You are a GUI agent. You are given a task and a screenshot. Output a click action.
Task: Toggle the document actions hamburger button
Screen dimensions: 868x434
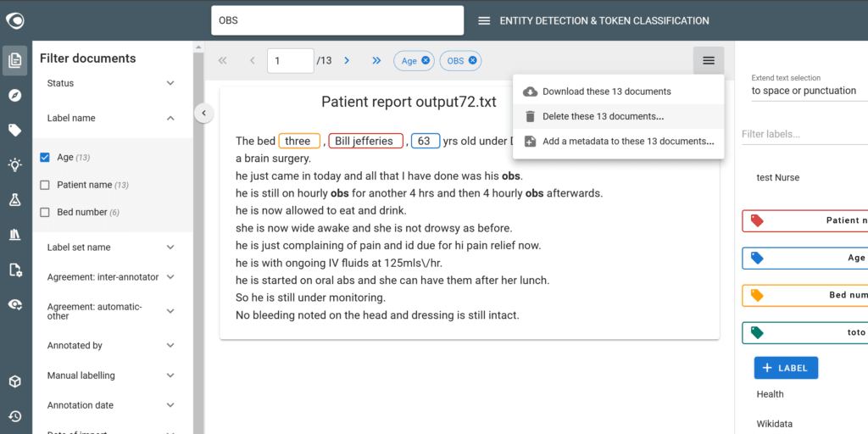(709, 61)
